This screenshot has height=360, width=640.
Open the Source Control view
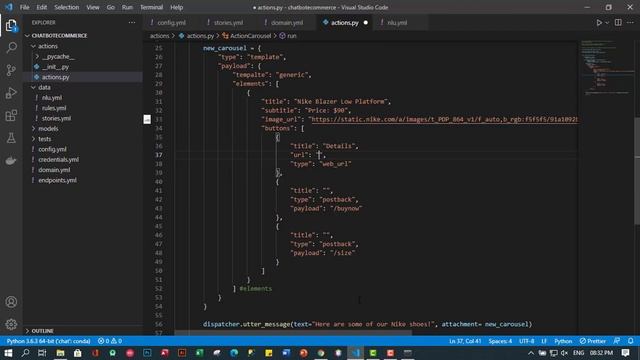coord(11,70)
